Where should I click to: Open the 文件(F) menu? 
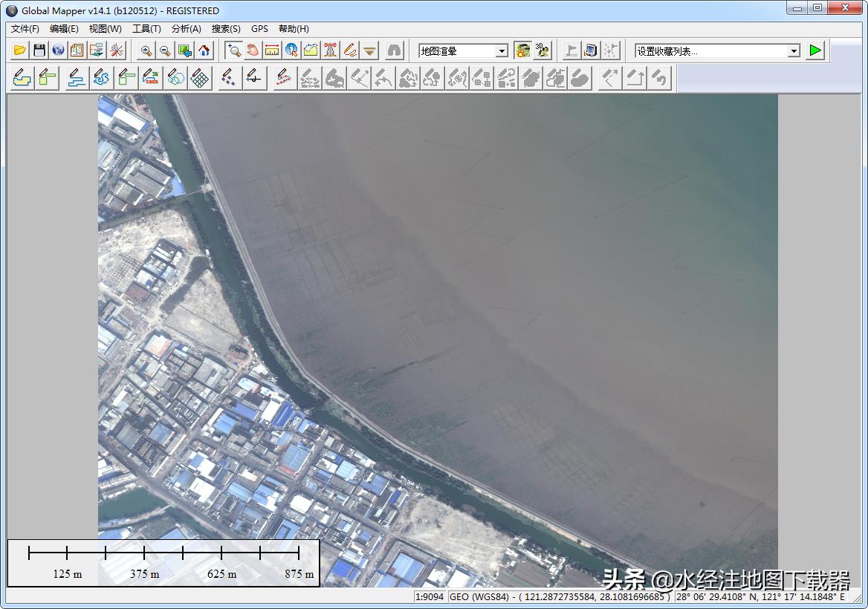25,29
